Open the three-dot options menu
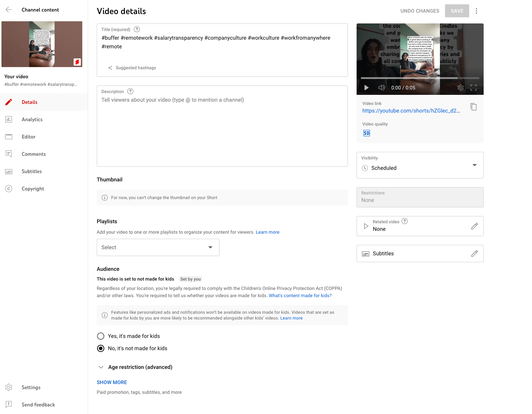This screenshot has width=532, height=414. 476,11
